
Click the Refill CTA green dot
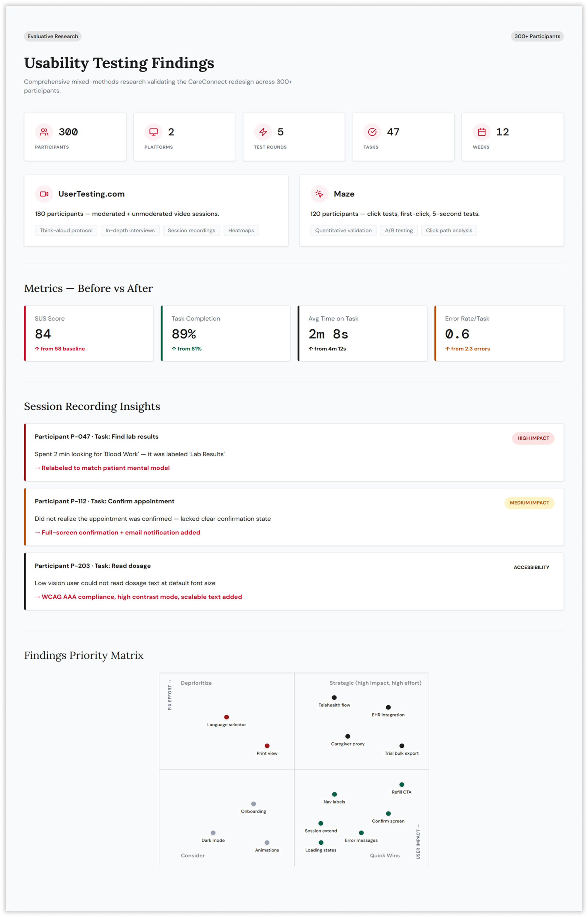(402, 784)
